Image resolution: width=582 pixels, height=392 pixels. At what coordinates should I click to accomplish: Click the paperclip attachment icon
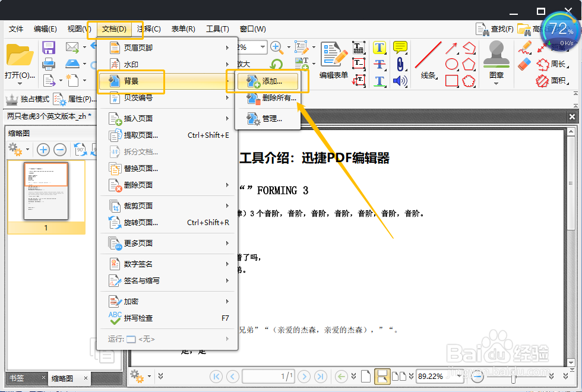click(400, 64)
